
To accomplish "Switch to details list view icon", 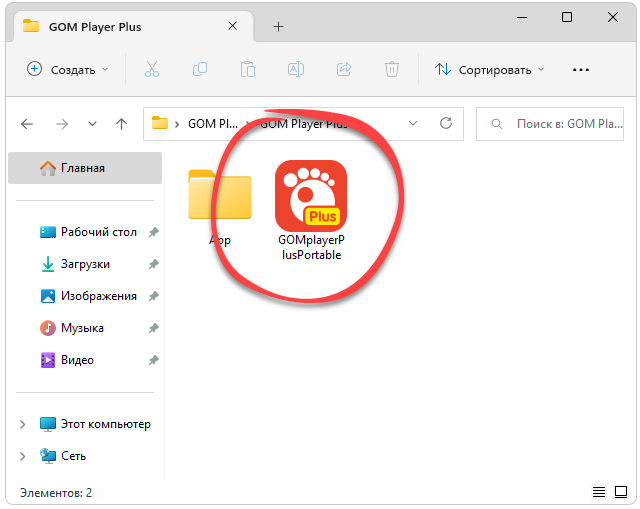I will (x=599, y=492).
